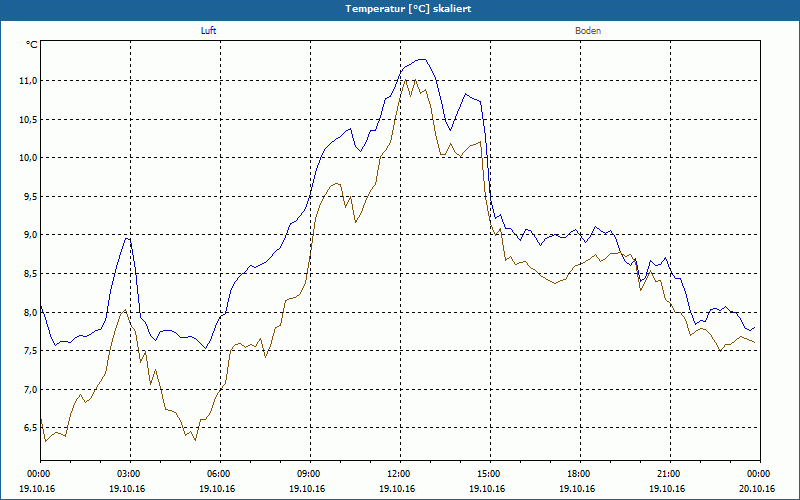
Task: Click the 03:00 time label
Action: tap(130, 474)
